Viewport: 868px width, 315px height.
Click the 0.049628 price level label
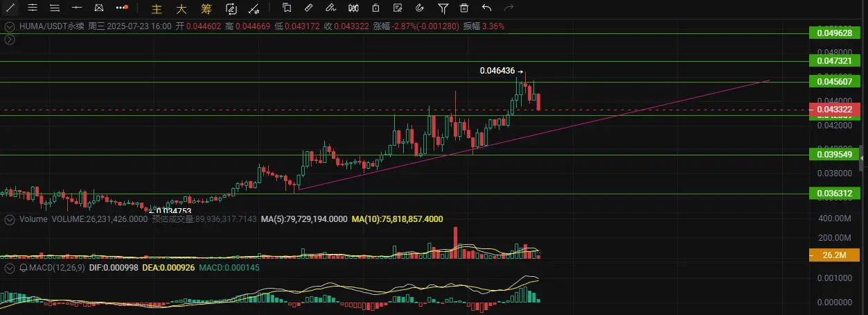point(834,33)
